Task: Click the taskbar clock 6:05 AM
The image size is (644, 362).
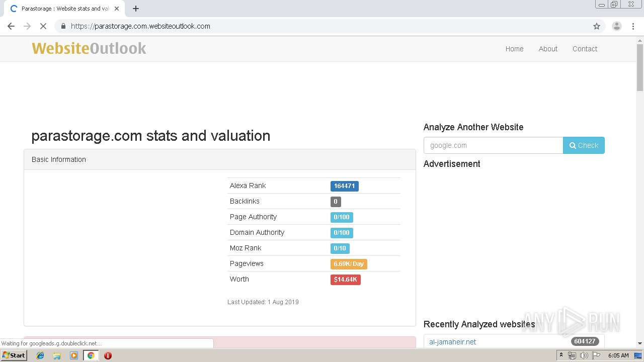Action: click(x=618, y=355)
